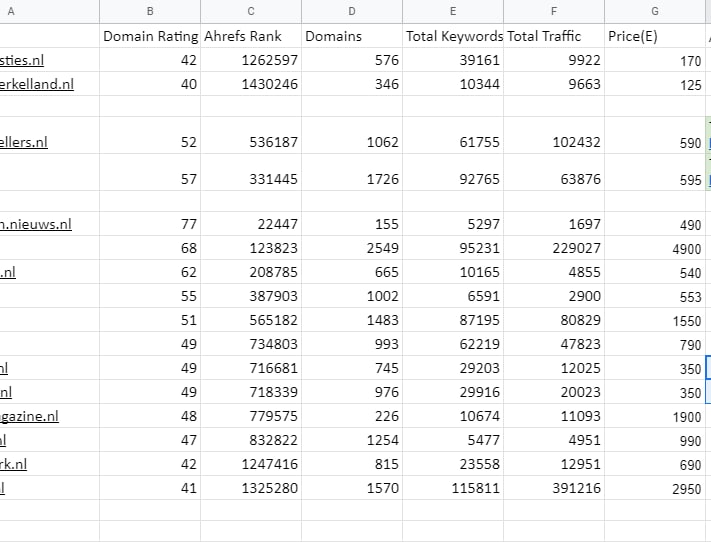Select Price cell 553
This screenshot has height=542, width=711.
[655, 296]
